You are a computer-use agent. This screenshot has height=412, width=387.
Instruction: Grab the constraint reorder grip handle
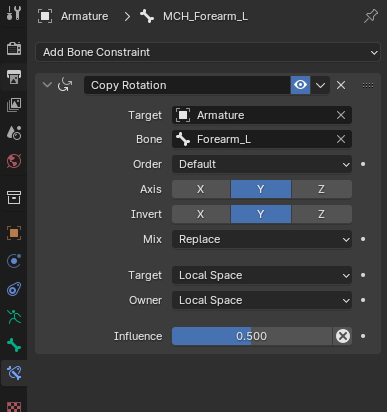coord(368,85)
